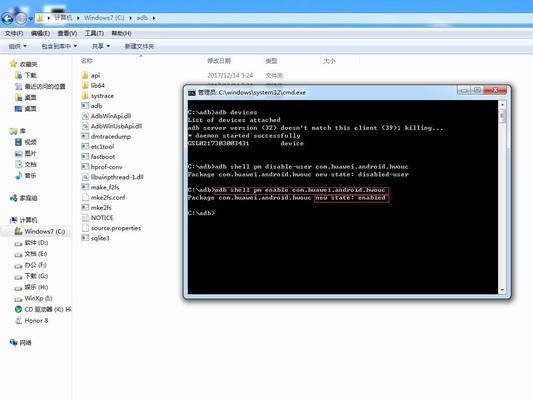Select 家庭组 in navigation pane
Screen dimensions: 533x400
(23, 198)
